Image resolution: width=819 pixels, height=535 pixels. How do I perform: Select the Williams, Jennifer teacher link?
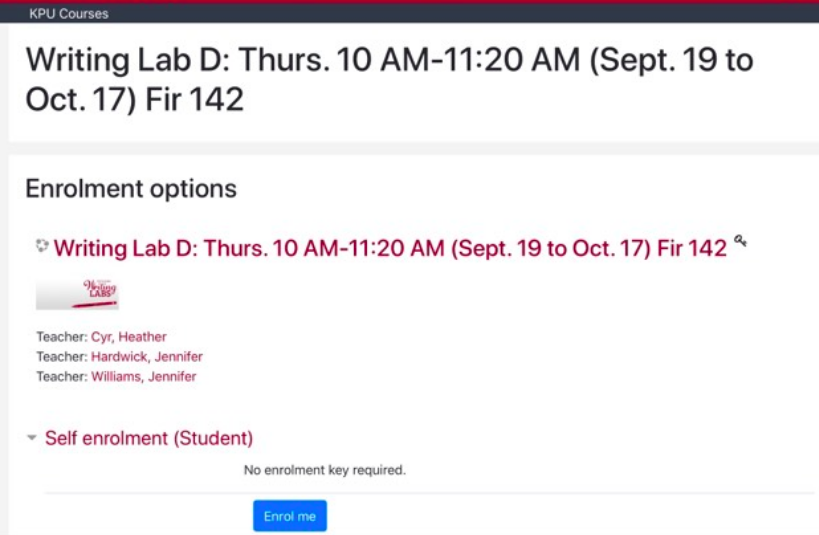(144, 377)
